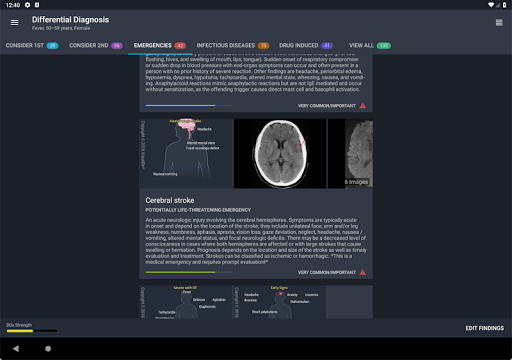Tap the red warning icon on Cerebral stroke card
This screenshot has width=512, height=360.
coord(363,272)
